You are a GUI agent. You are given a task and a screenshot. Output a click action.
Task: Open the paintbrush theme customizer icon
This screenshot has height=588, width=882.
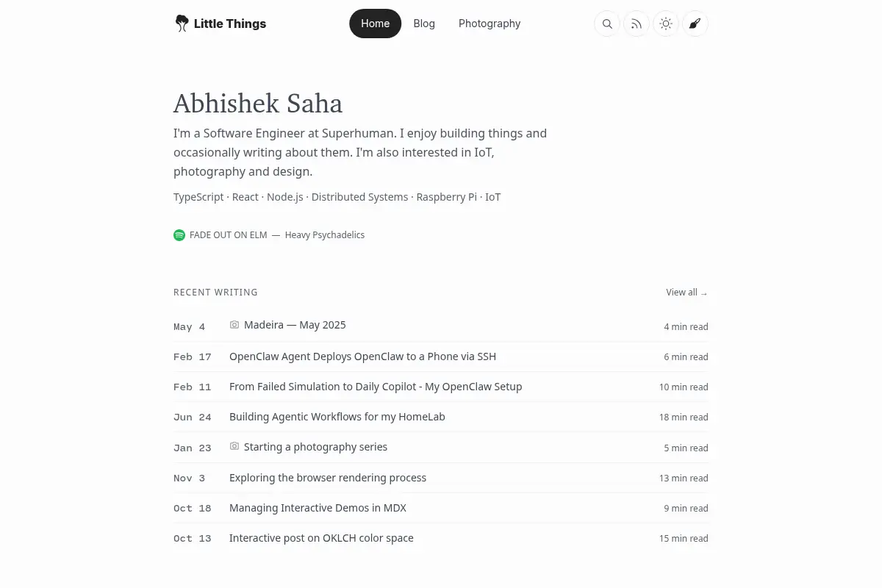click(695, 24)
